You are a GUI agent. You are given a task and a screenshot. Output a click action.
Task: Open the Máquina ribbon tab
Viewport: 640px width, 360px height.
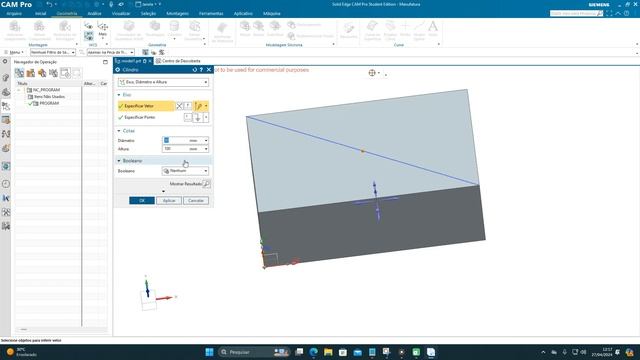(271, 13)
